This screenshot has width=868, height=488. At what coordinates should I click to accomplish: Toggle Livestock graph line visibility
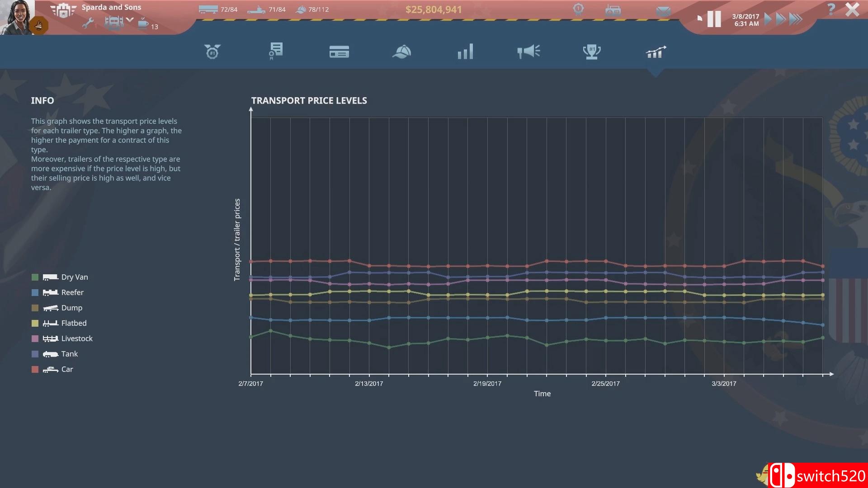(35, 338)
